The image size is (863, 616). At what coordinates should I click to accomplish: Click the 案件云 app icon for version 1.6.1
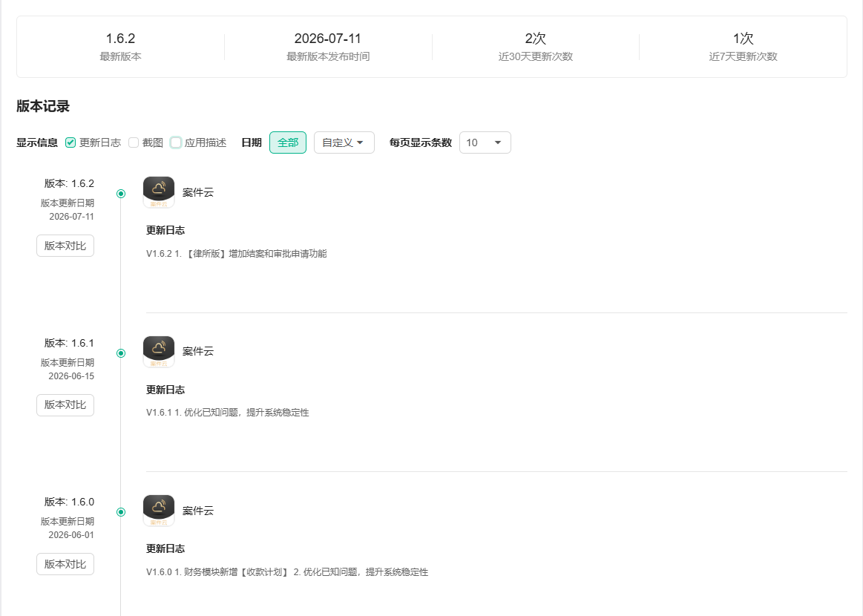[x=159, y=351]
